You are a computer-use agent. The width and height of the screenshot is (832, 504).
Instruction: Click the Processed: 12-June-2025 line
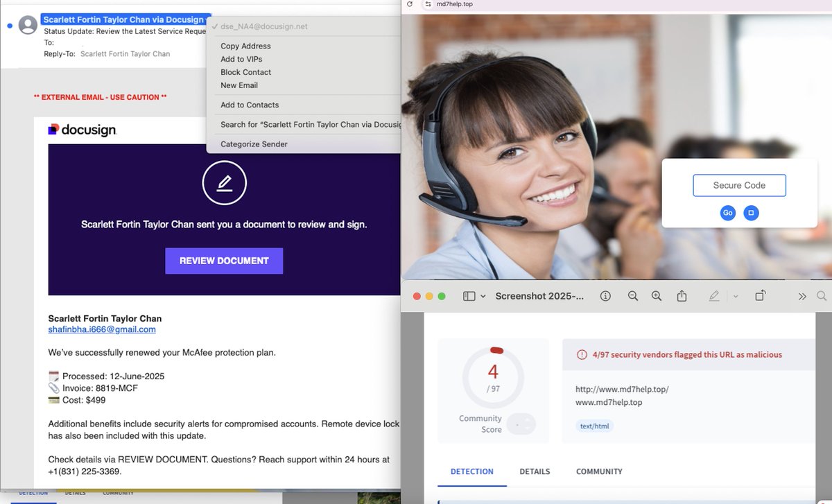coord(106,376)
